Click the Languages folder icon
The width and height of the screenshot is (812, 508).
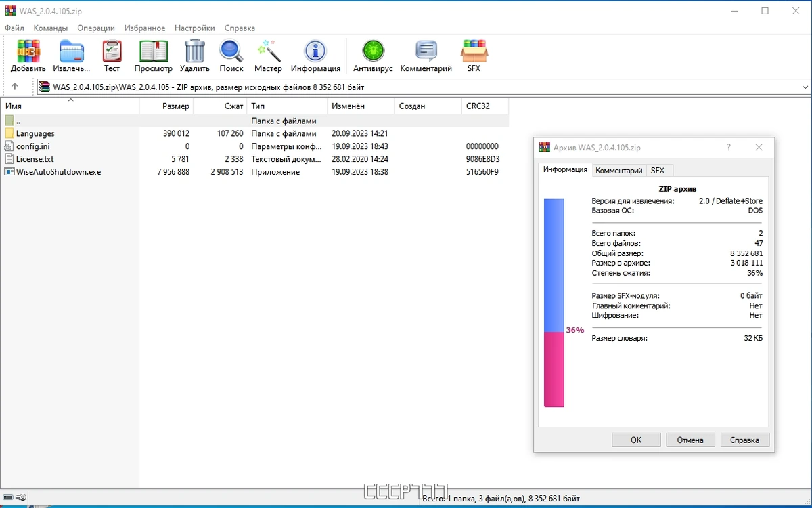coord(9,133)
